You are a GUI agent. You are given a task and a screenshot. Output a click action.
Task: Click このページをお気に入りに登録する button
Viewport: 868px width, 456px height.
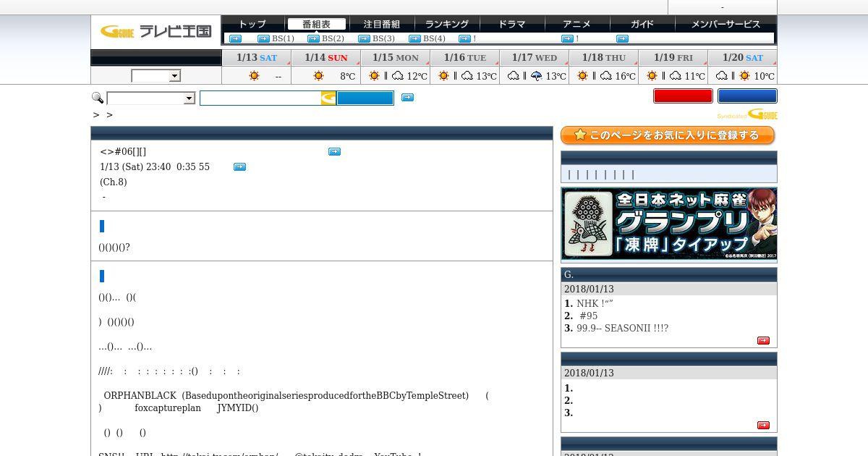click(668, 135)
